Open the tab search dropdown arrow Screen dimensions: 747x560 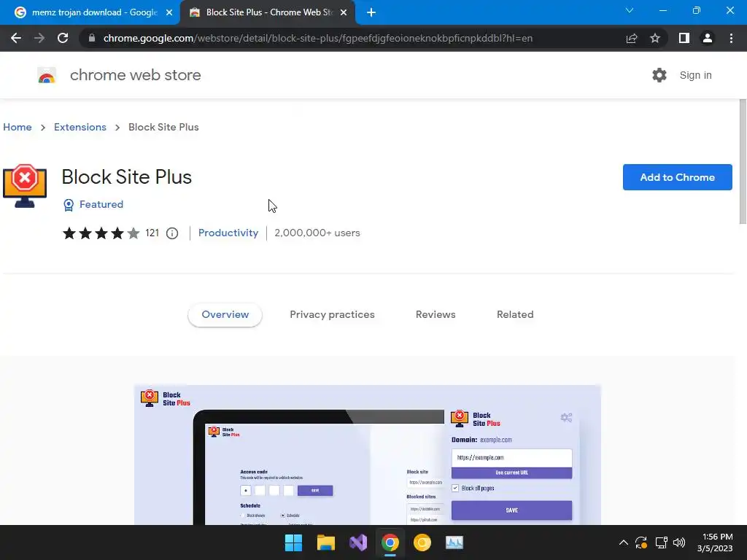(x=630, y=10)
